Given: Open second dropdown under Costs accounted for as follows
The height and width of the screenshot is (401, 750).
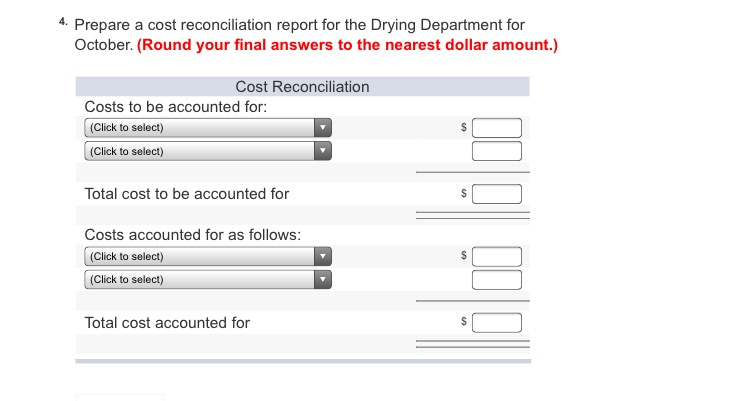Looking at the screenshot, I should click(198, 280).
